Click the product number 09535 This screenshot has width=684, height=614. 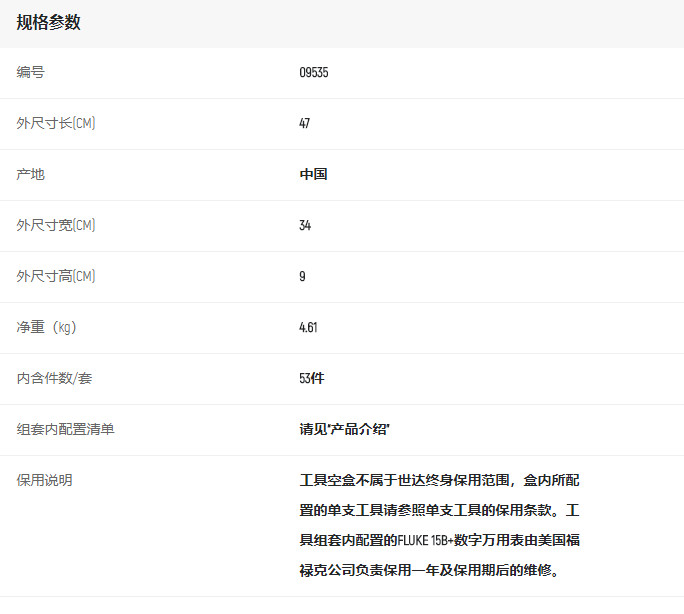[313, 72]
